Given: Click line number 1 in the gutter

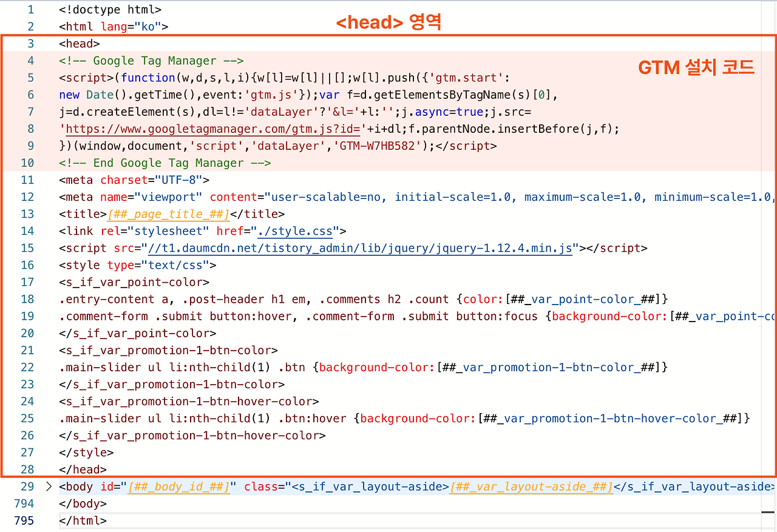Looking at the screenshot, I should click(x=30, y=10).
